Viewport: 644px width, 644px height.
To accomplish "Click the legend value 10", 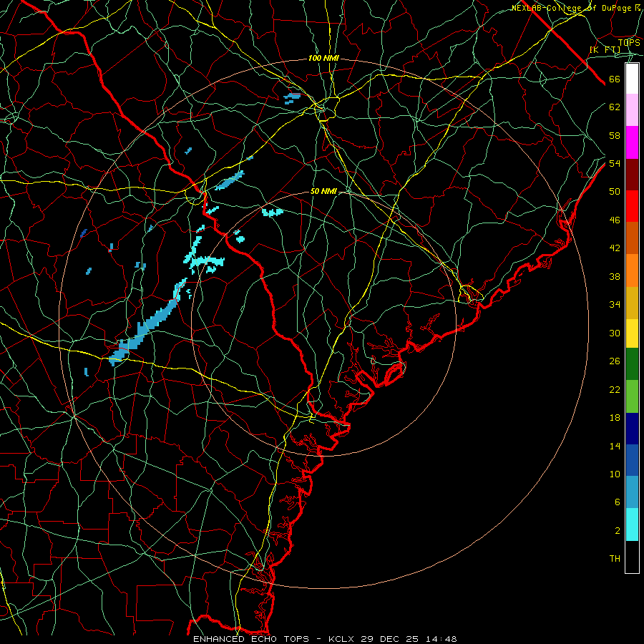I will tap(615, 474).
